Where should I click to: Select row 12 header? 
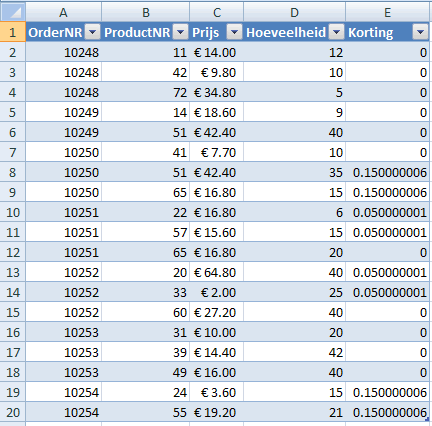[x=13, y=252]
